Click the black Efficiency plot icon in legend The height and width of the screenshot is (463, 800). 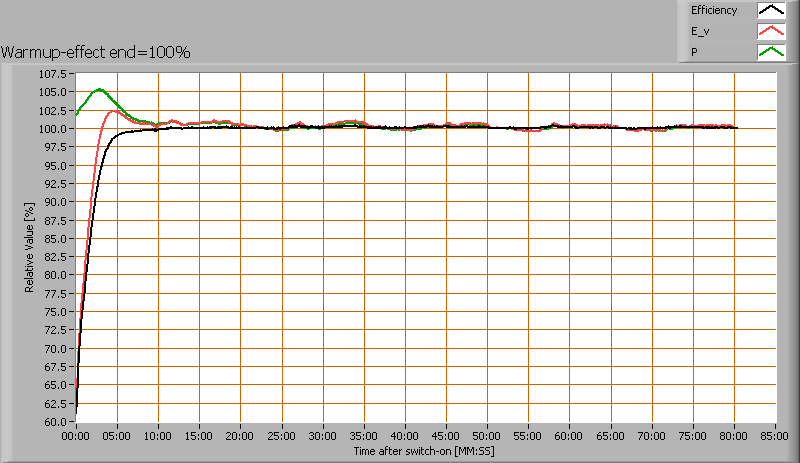[x=770, y=11]
